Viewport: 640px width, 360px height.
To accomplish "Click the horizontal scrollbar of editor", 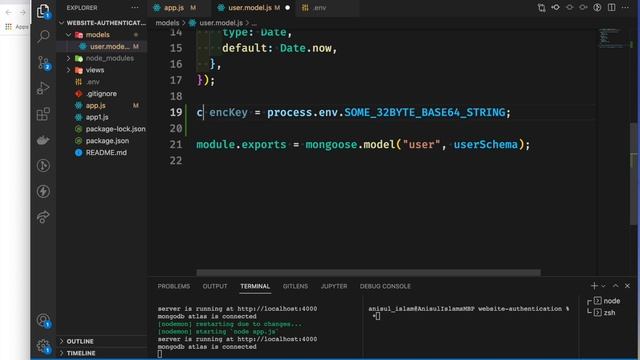I will pos(369,272).
